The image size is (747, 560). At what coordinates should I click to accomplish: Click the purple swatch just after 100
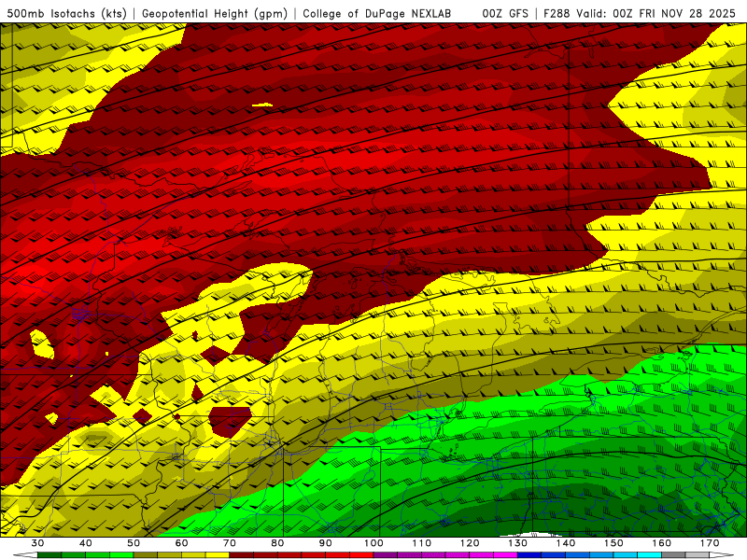pyautogui.click(x=386, y=555)
